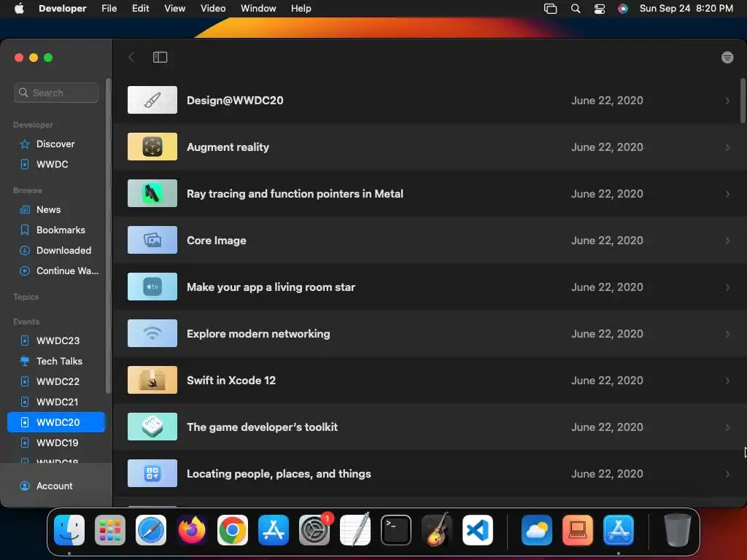Toggle the sidebar visibility button
Screen dimensions: 747x560
[x=160, y=57]
